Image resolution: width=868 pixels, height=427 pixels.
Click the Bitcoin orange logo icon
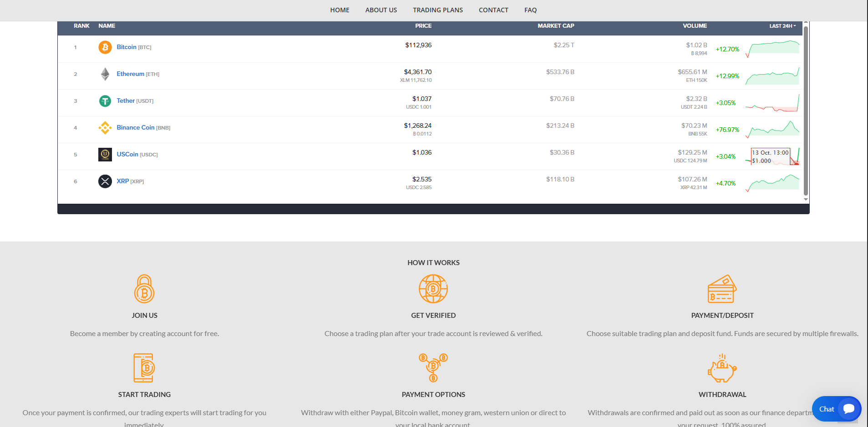[x=105, y=47]
